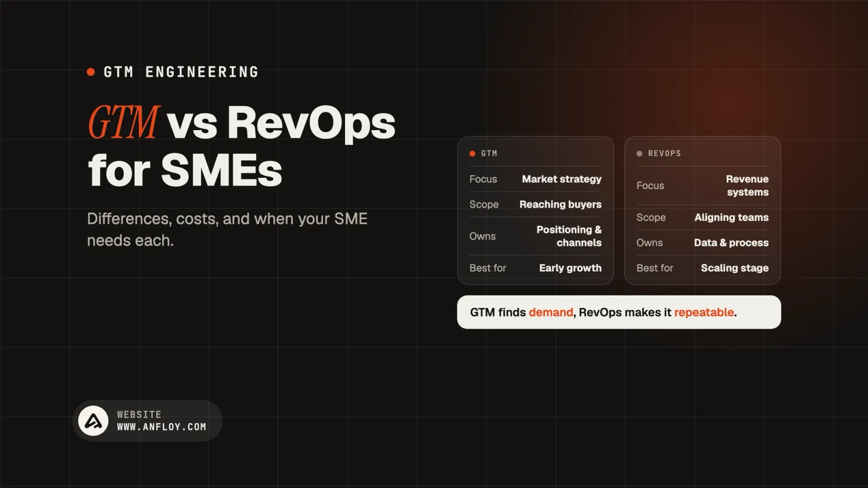Click 'Scope' label in GTM card

click(x=484, y=204)
